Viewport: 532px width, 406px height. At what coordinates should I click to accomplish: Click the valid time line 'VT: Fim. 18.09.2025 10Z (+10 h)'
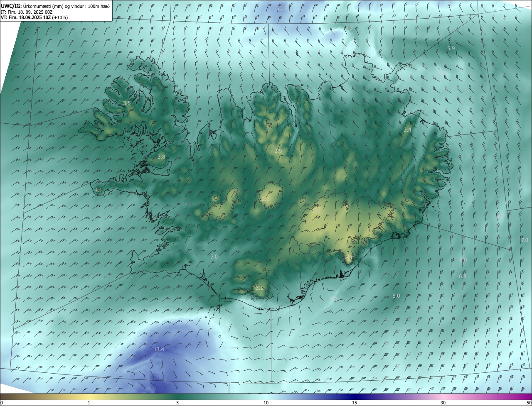34,18
